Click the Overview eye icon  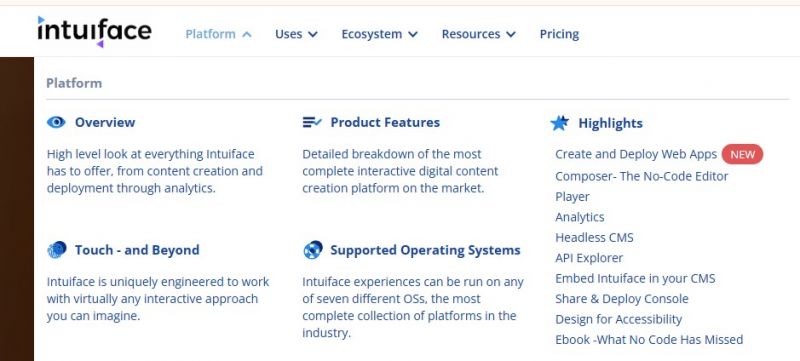[x=56, y=122]
